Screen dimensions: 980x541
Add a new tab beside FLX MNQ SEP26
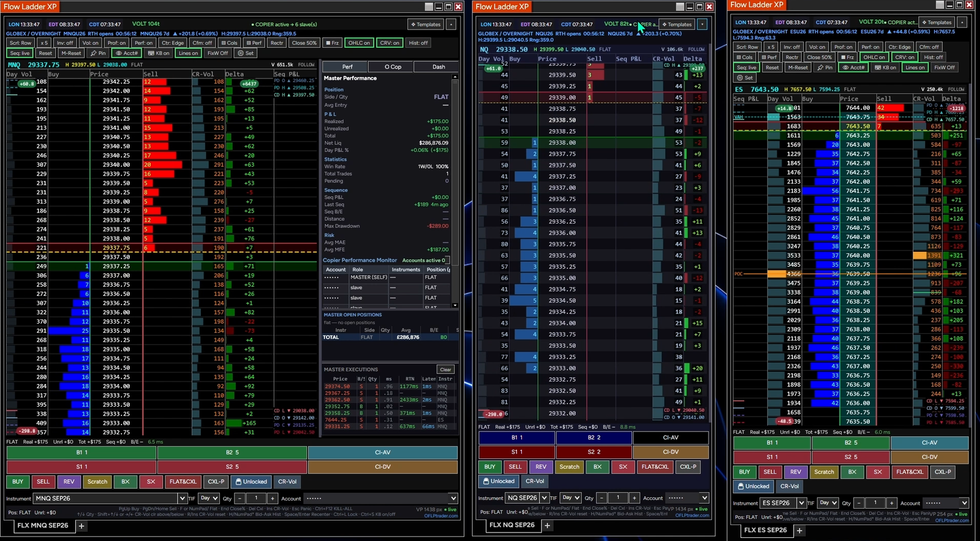coord(81,526)
